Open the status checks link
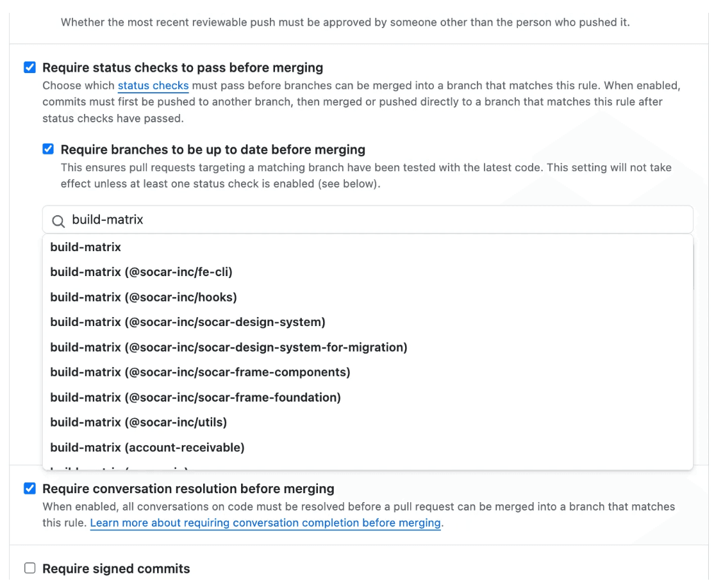The image size is (723, 588). point(153,86)
